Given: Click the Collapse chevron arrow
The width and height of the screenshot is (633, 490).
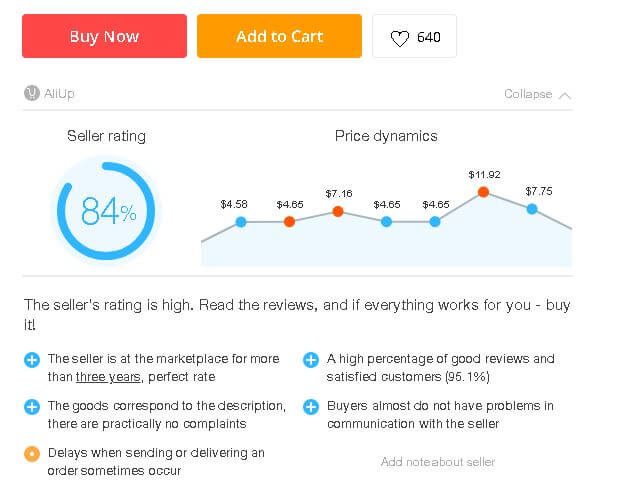Looking at the screenshot, I should 565,95.
